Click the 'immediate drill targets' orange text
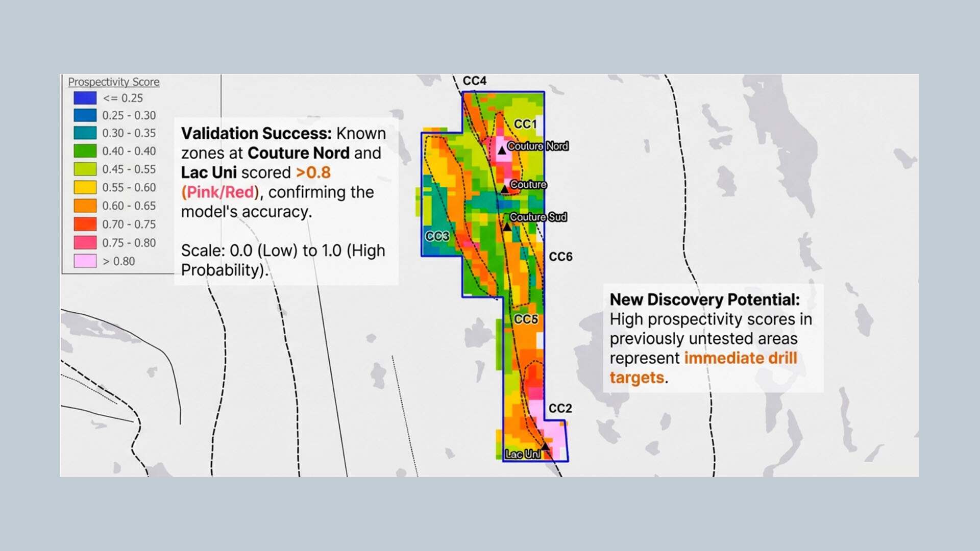This screenshot has height=551, width=980. [x=740, y=358]
